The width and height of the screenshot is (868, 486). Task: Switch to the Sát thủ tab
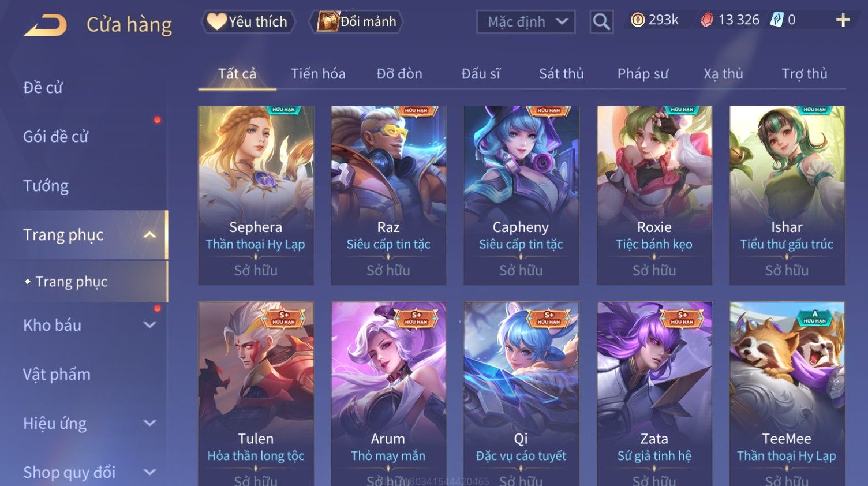561,74
